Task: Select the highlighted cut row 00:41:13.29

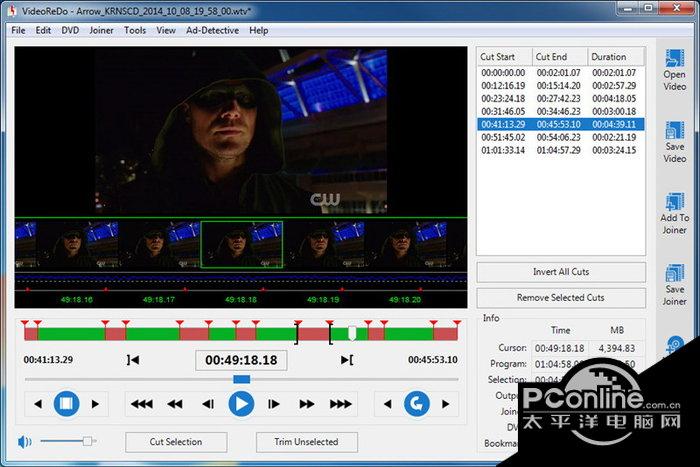Action: pos(561,124)
